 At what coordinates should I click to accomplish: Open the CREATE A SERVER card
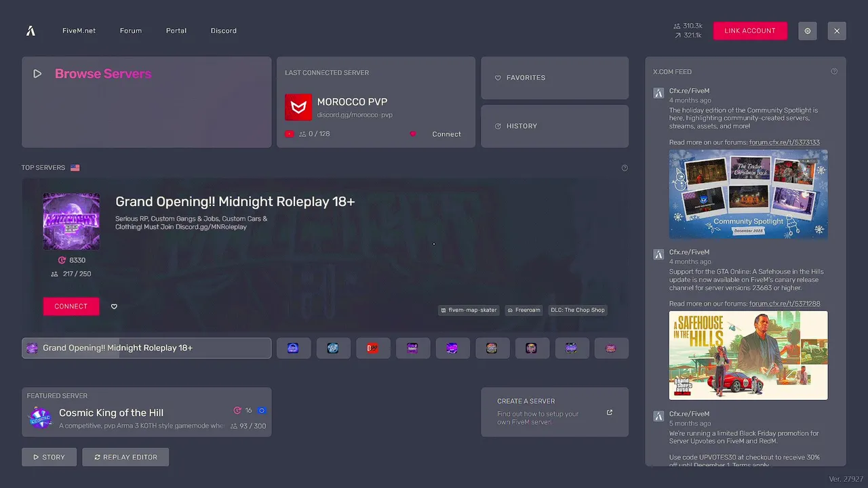pyautogui.click(x=555, y=412)
